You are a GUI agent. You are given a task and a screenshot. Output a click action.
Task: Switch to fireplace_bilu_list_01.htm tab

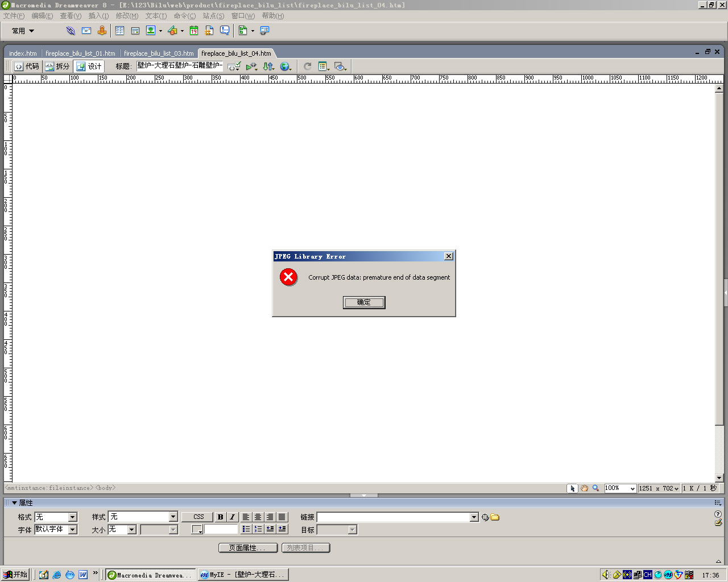80,53
